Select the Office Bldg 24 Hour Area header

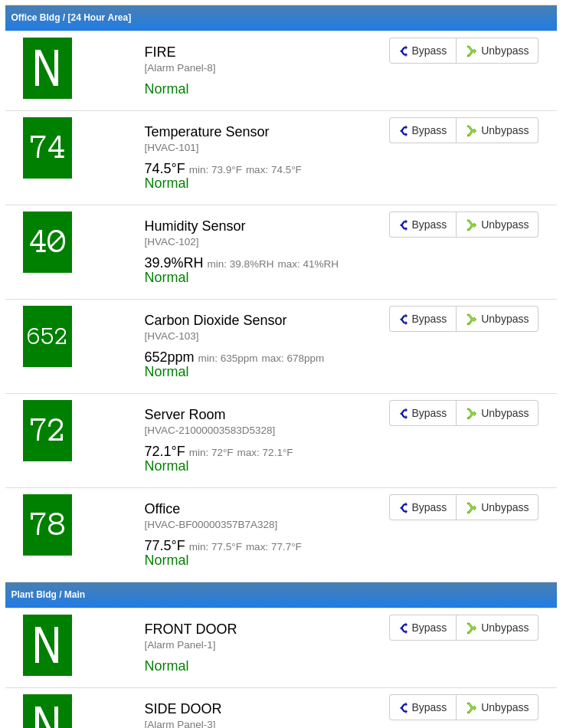click(x=71, y=18)
